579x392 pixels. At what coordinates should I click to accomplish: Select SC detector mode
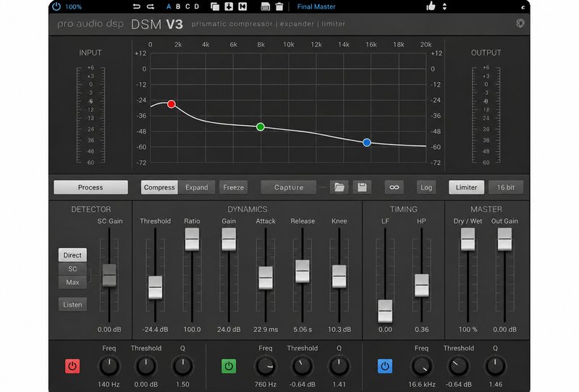click(72, 269)
